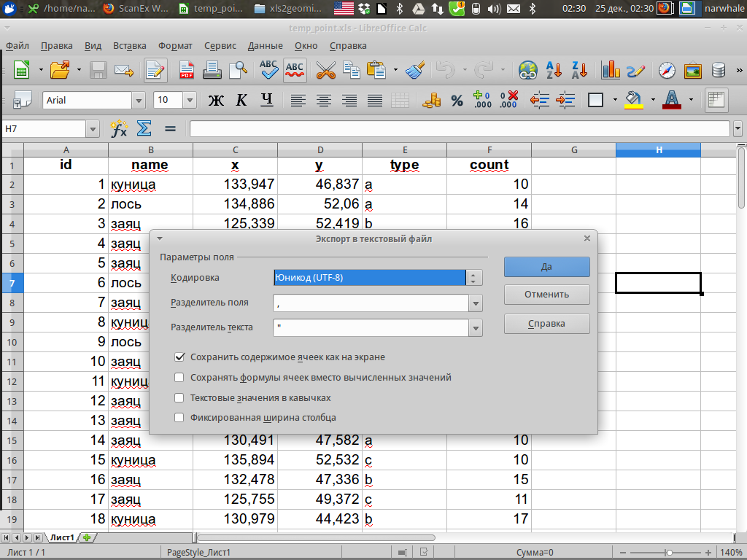747x560 pixels.
Task: Pick font color swatch
Action: coord(672,100)
